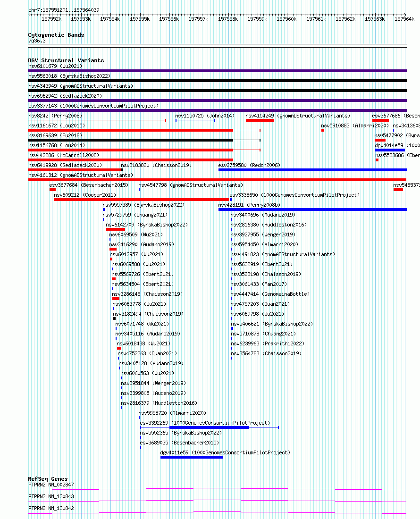The height and width of the screenshot is (519, 420).
Task: Select nsv1150725 (John2014) label
Action: (x=205, y=116)
